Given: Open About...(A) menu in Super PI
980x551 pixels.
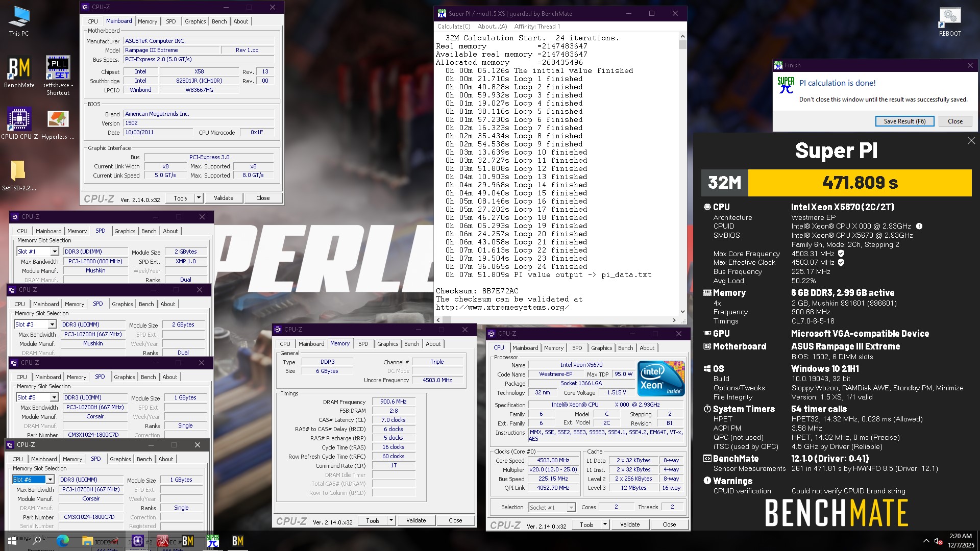Looking at the screenshot, I should click(x=492, y=27).
